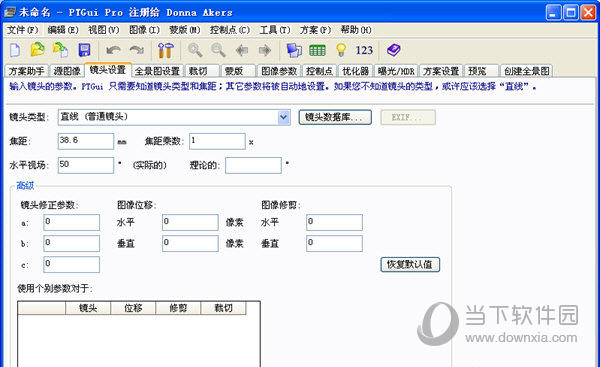This screenshot has height=367, width=600.
Task: Click the 位移 column header
Action: tap(133, 308)
